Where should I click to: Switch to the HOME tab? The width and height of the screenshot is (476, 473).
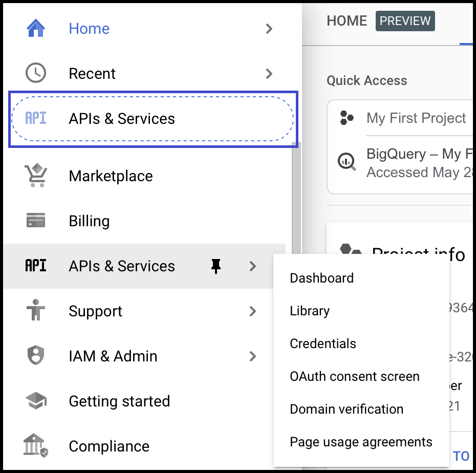346,20
